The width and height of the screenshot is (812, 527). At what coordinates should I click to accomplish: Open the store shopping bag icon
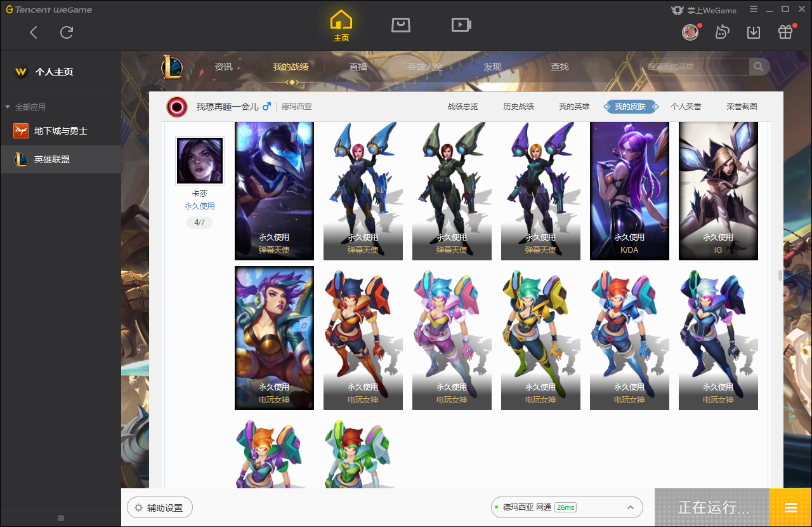pos(400,25)
